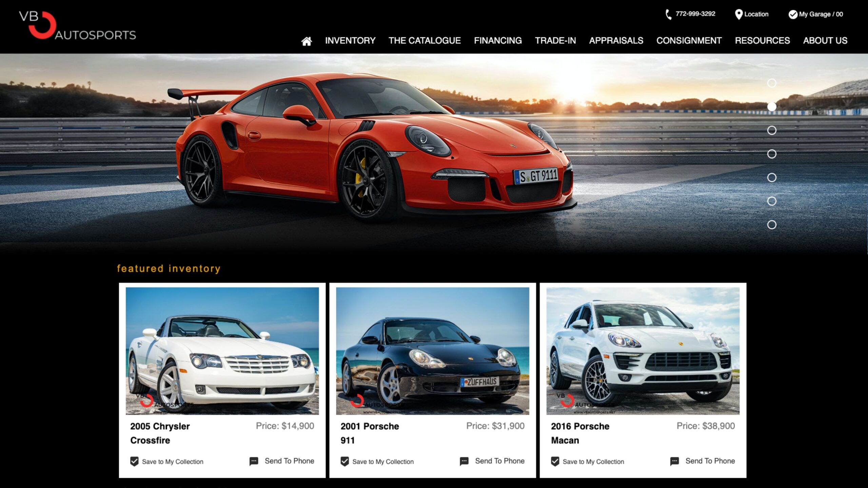This screenshot has height=488, width=868.
Task: Open the Appraisals menu item
Action: (x=616, y=41)
